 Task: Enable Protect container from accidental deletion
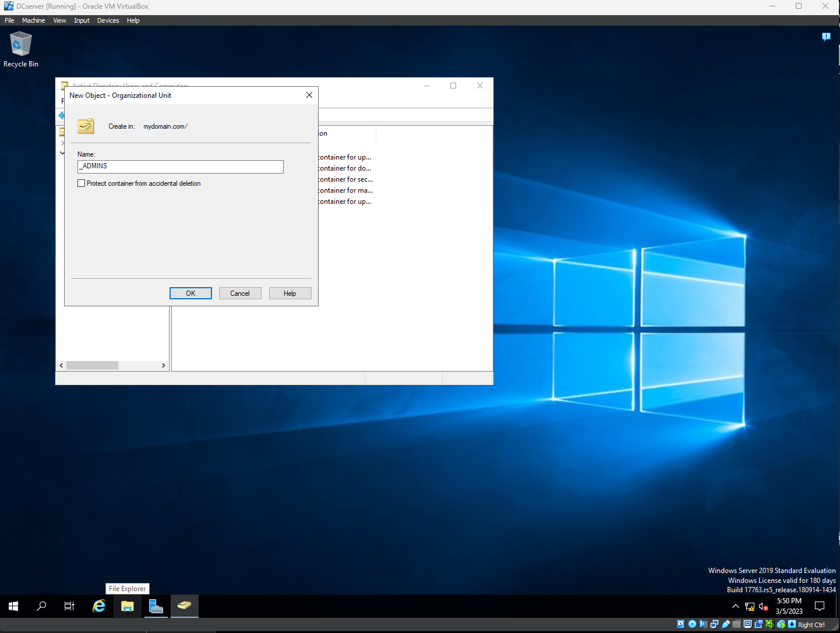coord(82,183)
